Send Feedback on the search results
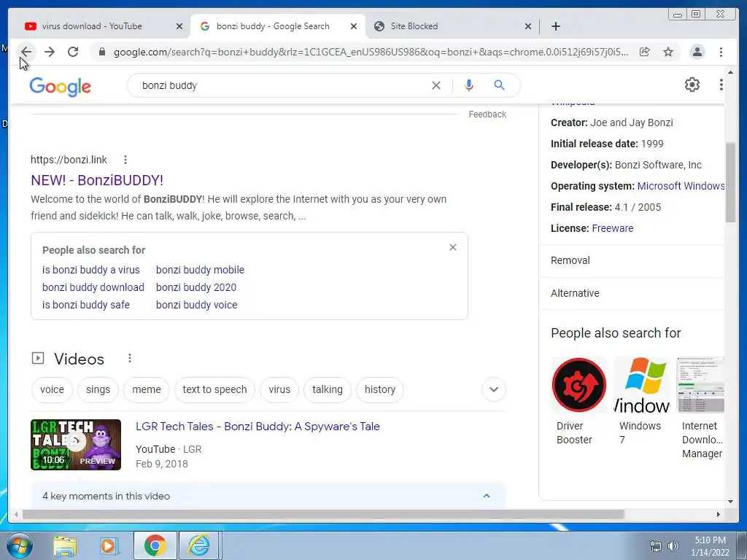The image size is (747, 560). coord(487,114)
